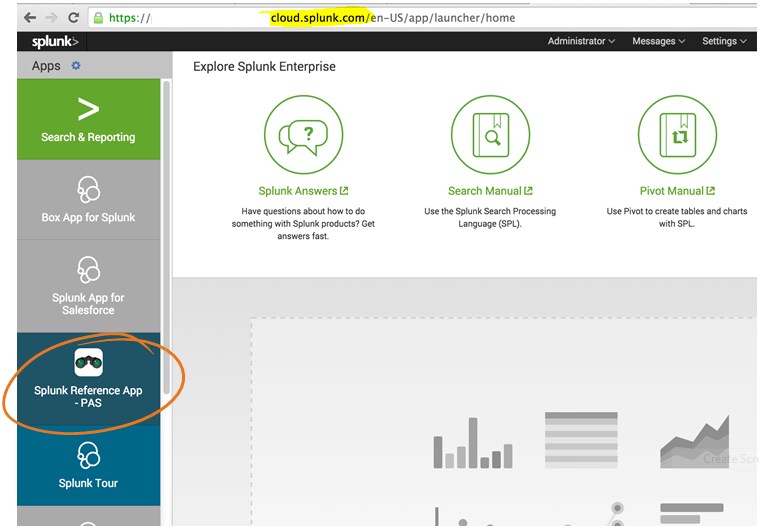This screenshot has width=759, height=529.
Task: Click the Explore Splunk Enterprise heading
Action: [264, 66]
